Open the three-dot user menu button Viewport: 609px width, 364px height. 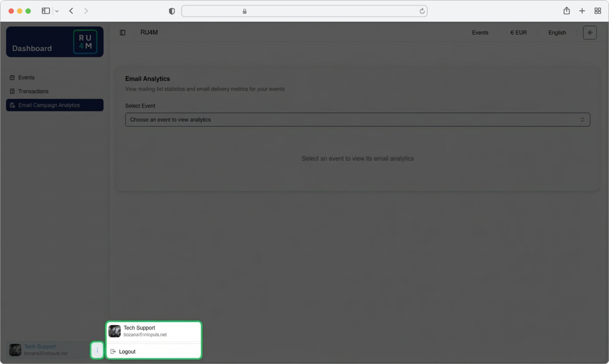(97, 350)
